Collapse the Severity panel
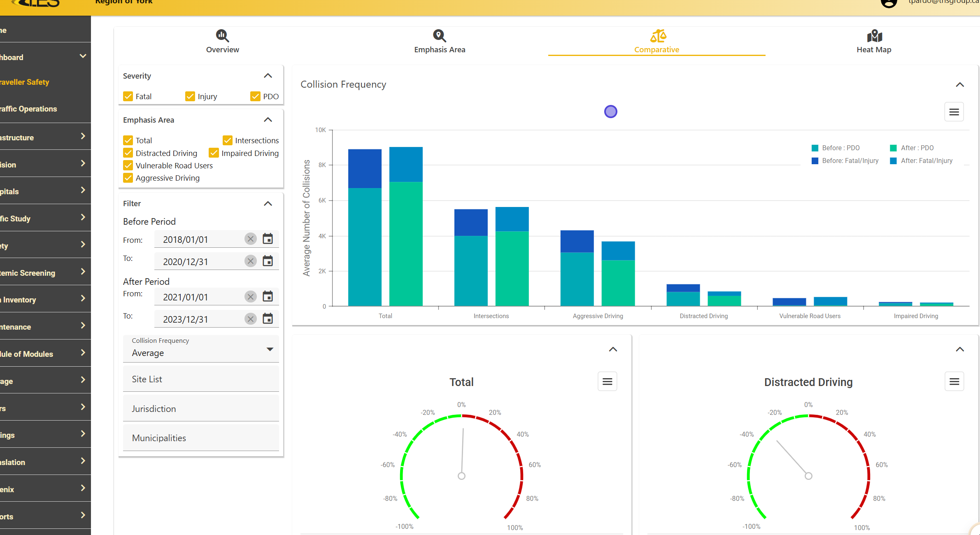 (268, 76)
